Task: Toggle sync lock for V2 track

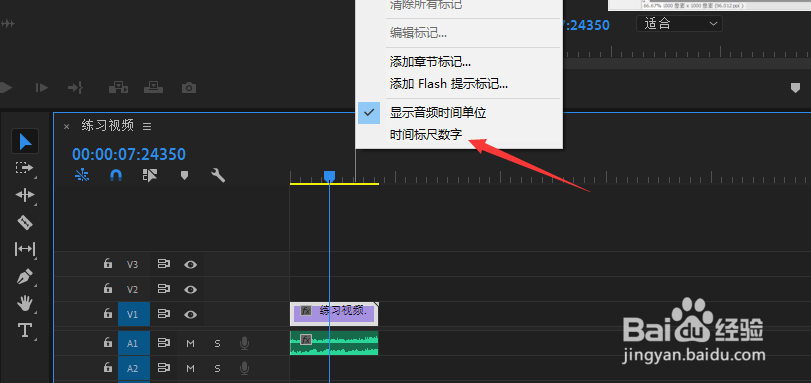Action: 164,289
